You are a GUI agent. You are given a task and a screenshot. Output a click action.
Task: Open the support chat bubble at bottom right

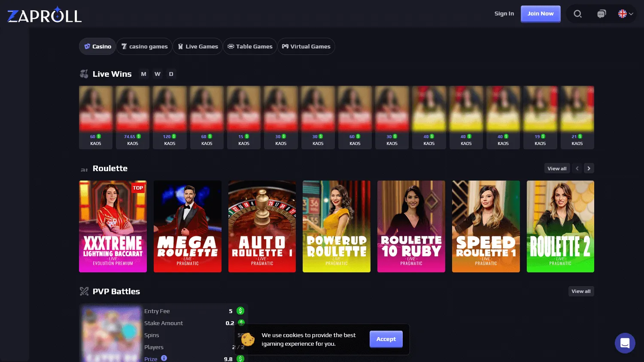click(x=625, y=343)
